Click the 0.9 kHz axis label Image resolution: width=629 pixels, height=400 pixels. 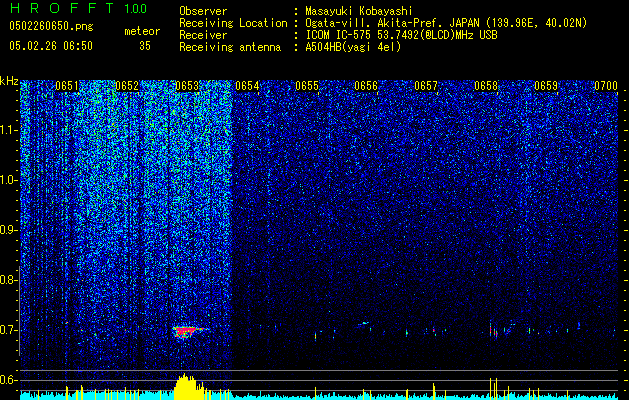click(x=9, y=230)
